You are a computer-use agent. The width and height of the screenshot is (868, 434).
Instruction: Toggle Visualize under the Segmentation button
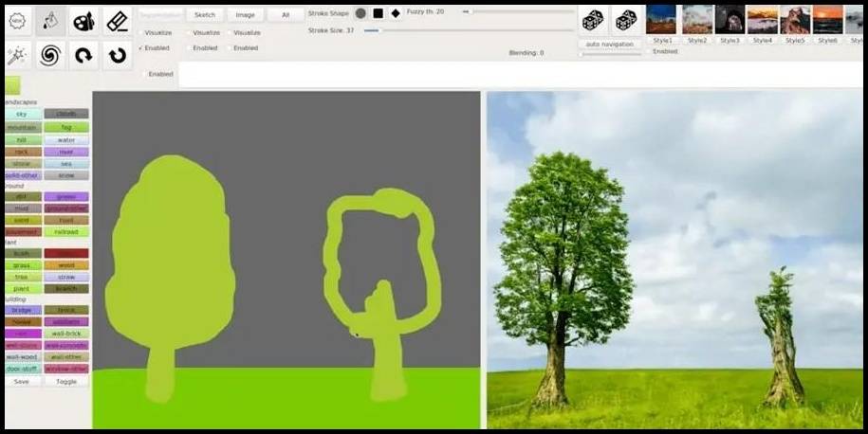pos(155,32)
